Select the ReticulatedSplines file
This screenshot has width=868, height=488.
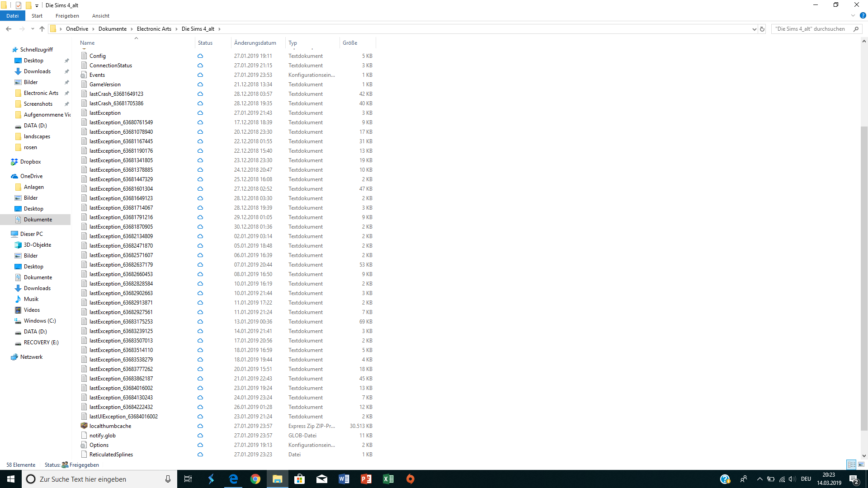click(111, 455)
